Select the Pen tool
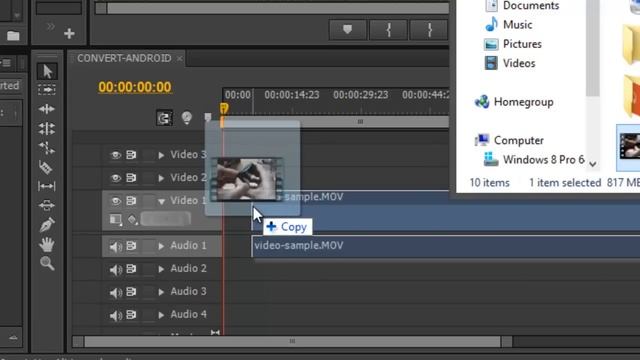Screen dimensions: 640x360 47,224
